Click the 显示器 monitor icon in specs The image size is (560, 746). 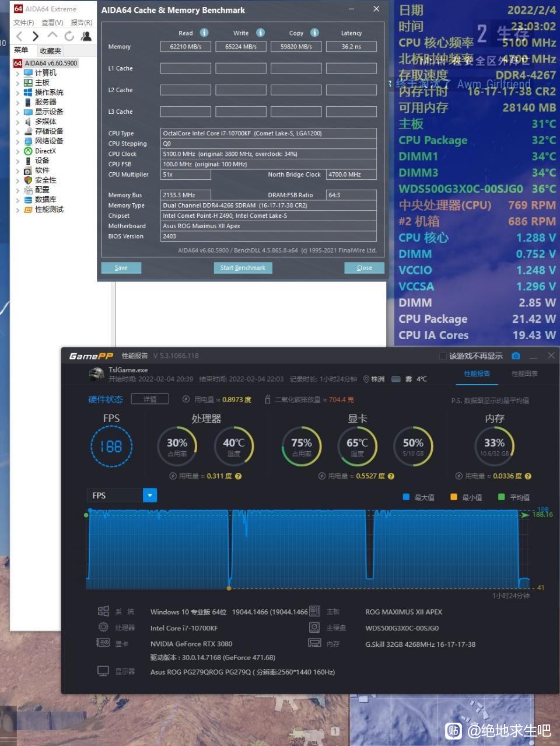[x=103, y=671]
